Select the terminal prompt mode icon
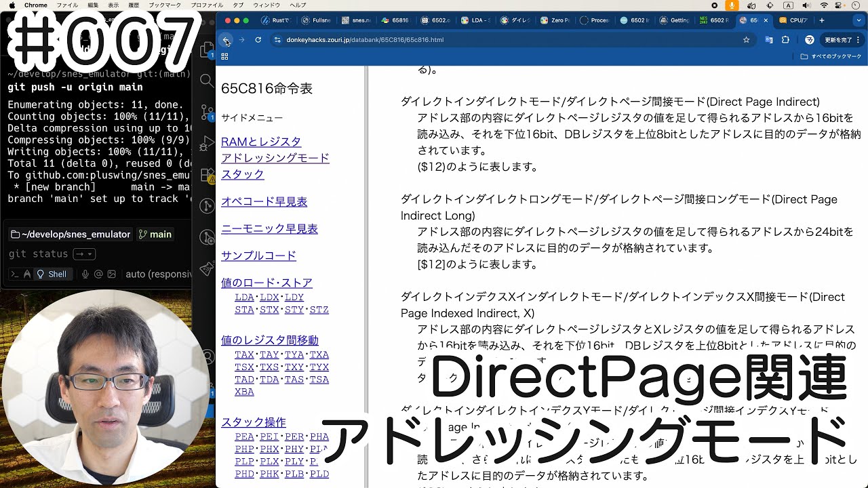 pos(15,274)
